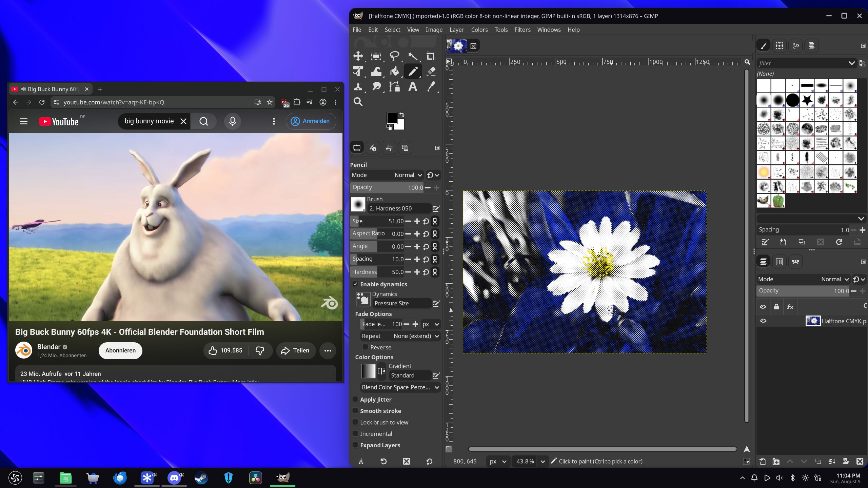Select the Pencil tool

(413, 71)
